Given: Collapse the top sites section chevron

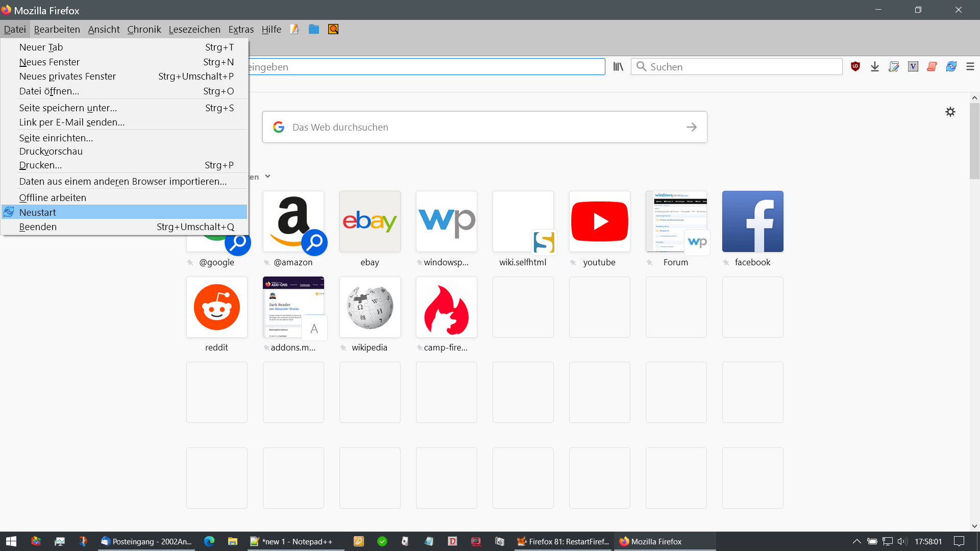Looking at the screenshot, I should [267, 176].
